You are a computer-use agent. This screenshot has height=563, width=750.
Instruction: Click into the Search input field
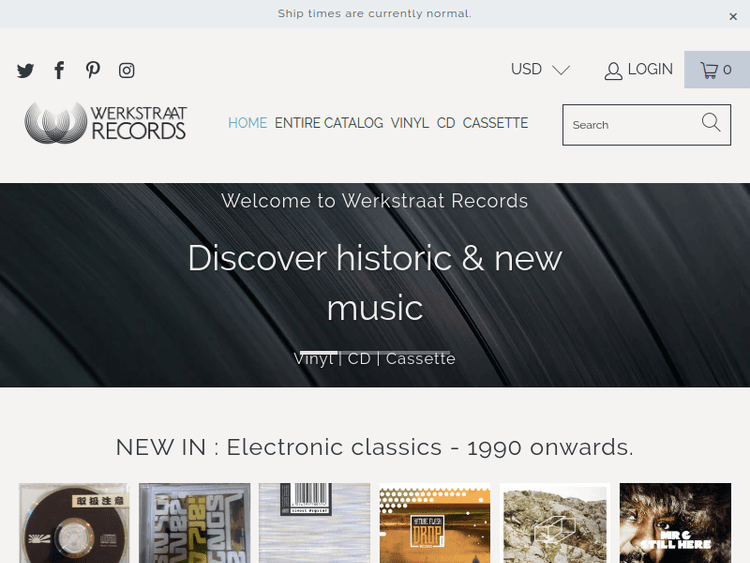coord(632,125)
